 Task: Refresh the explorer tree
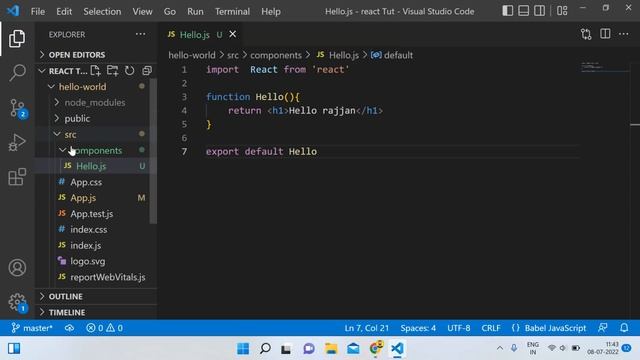pyautogui.click(x=129, y=71)
